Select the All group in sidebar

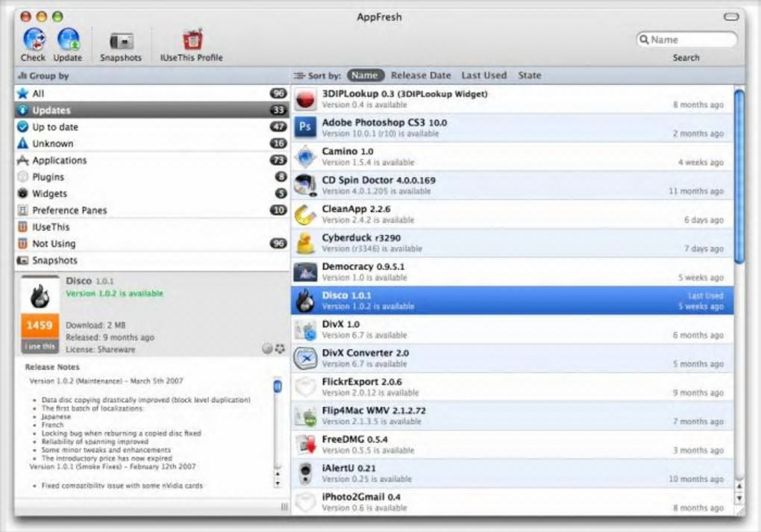click(152, 93)
